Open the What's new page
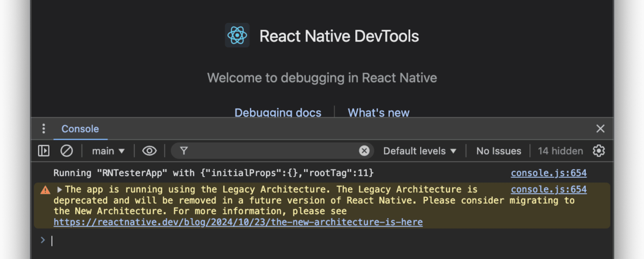Viewport: 644px width, 259px height. [378, 113]
